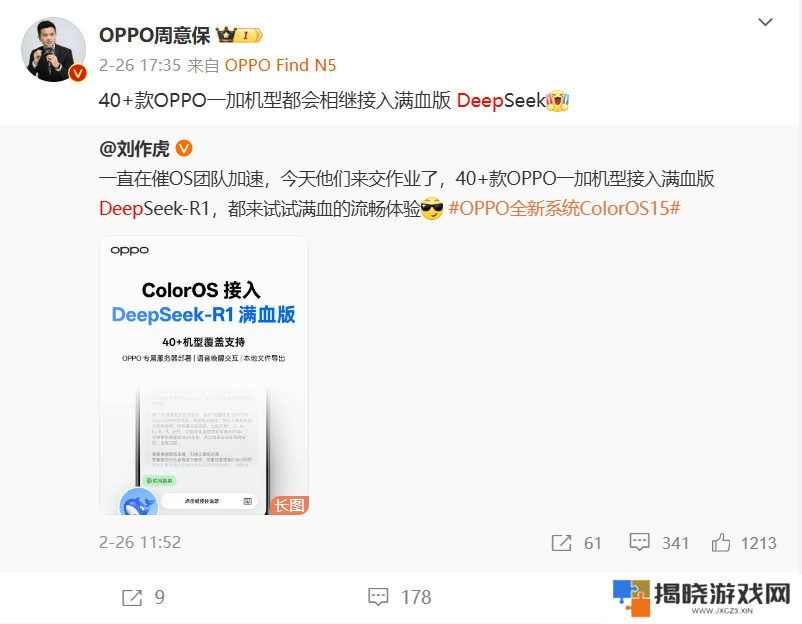Click the OPPO周意保 username

pos(154,35)
